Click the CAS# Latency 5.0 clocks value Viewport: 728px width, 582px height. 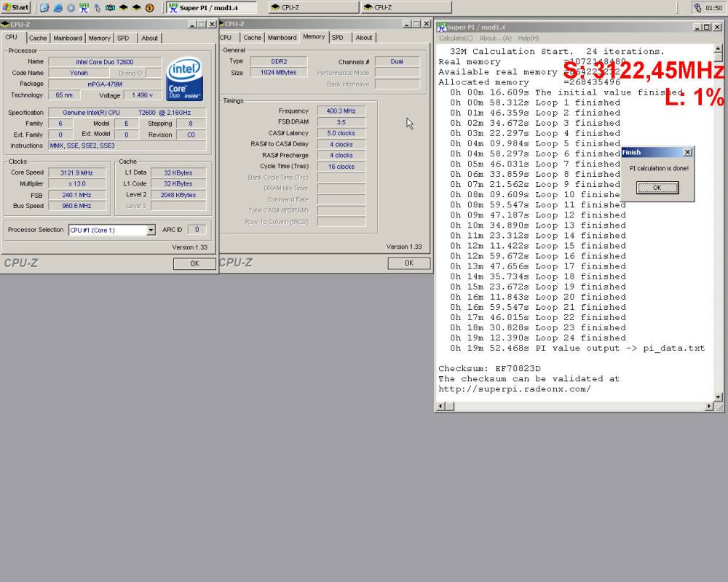[341, 133]
